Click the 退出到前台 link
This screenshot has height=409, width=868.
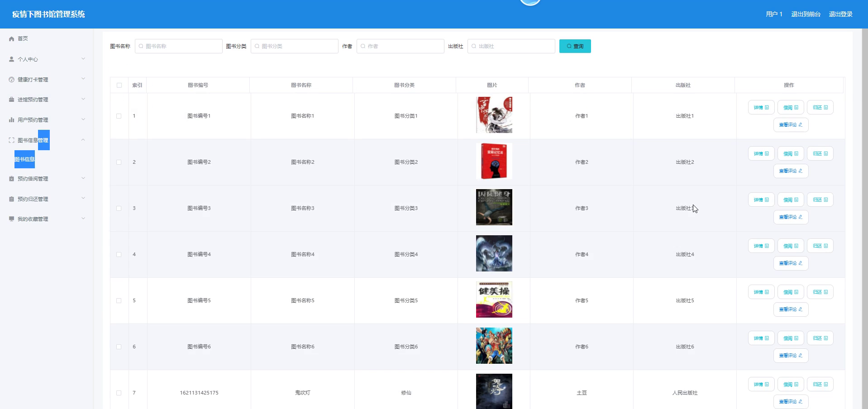(806, 14)
